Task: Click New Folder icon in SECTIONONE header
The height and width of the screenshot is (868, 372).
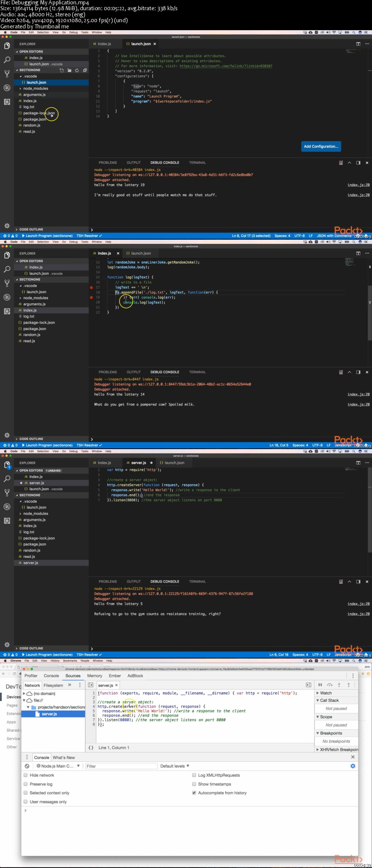Action: (x=69, y=70)
